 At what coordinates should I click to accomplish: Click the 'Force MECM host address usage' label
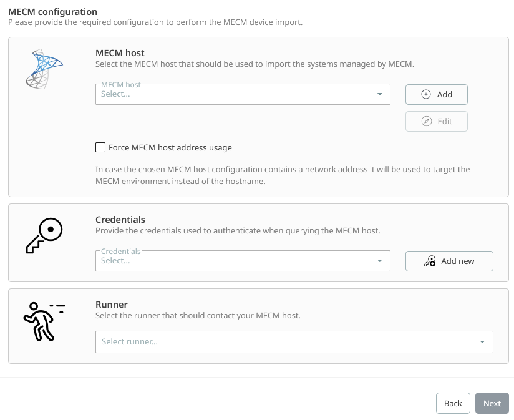point(170,148)
